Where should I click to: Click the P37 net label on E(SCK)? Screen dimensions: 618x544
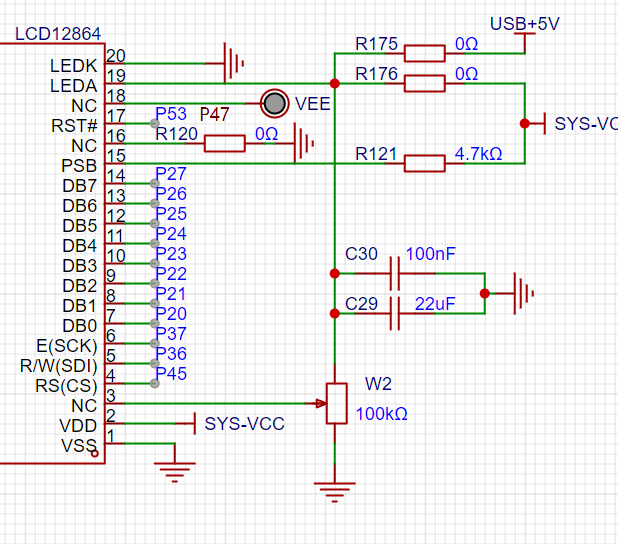171,334
